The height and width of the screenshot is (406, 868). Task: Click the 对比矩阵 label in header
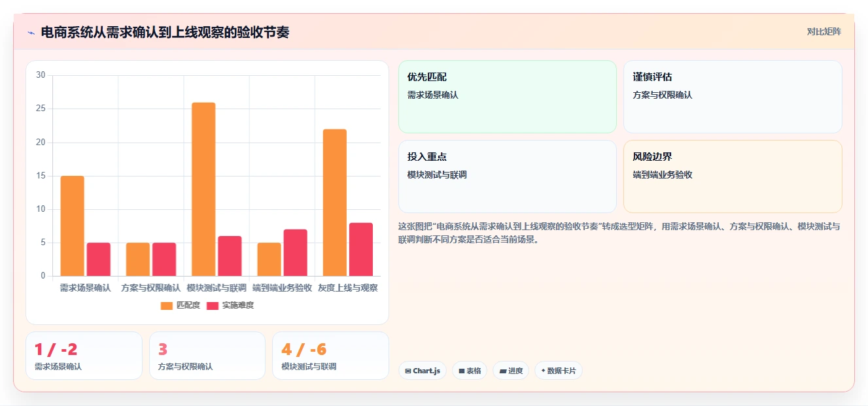824,31
